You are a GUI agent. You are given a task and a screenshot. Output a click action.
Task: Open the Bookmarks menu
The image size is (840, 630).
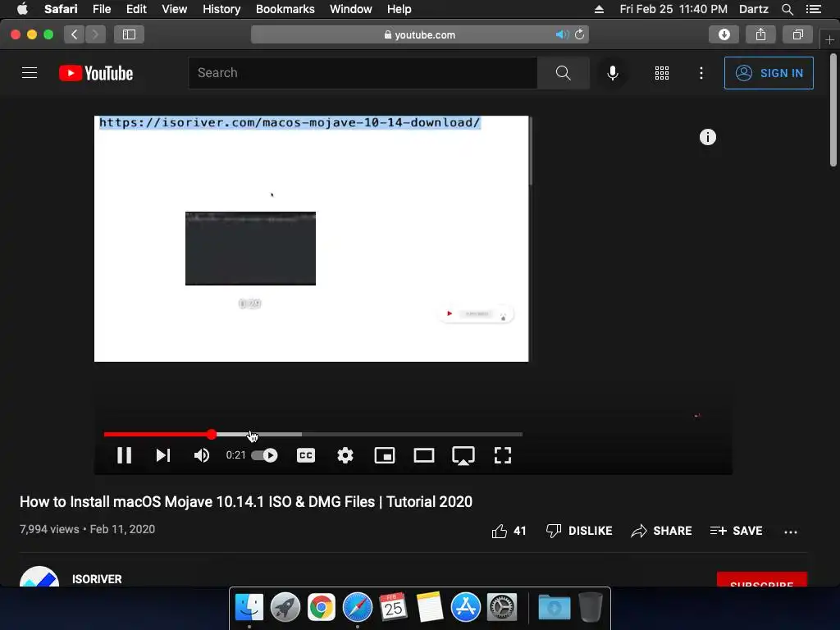[285, 9]
